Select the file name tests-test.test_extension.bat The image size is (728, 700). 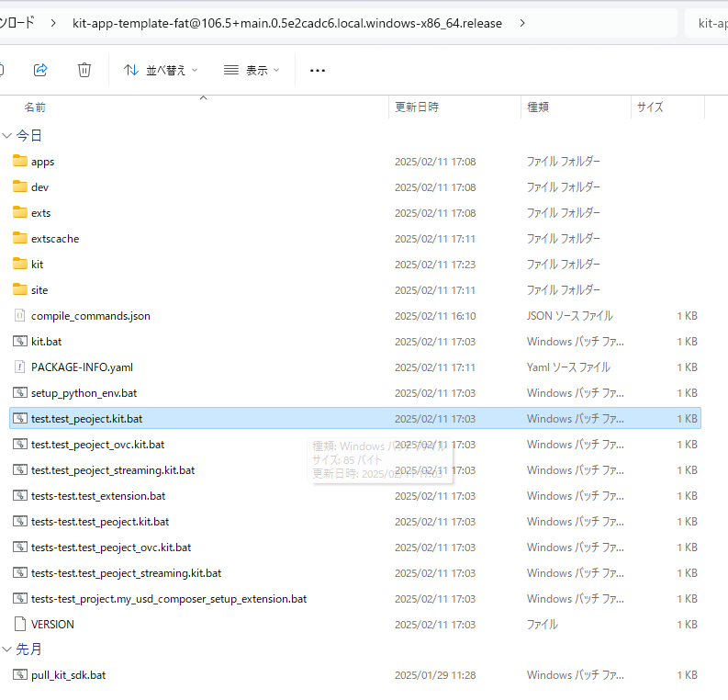point(98,496)
